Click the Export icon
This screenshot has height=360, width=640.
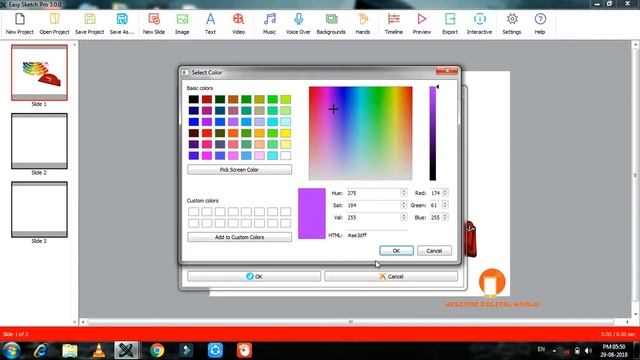(x=450, y=24)
